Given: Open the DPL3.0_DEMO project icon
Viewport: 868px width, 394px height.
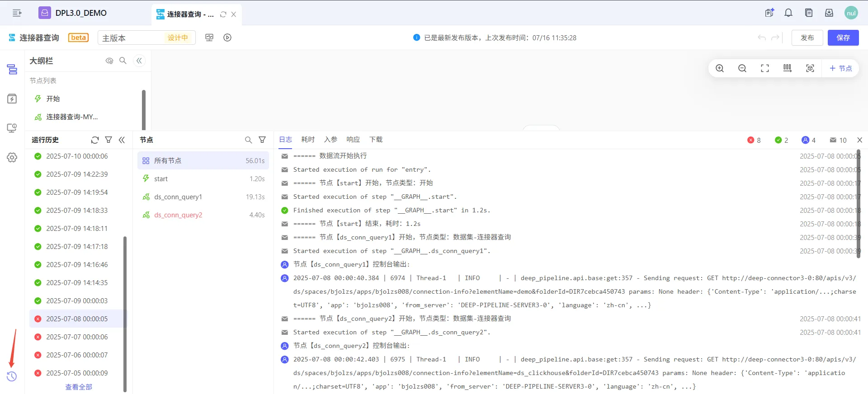Looking at the screenshot, I should point(45,13).
